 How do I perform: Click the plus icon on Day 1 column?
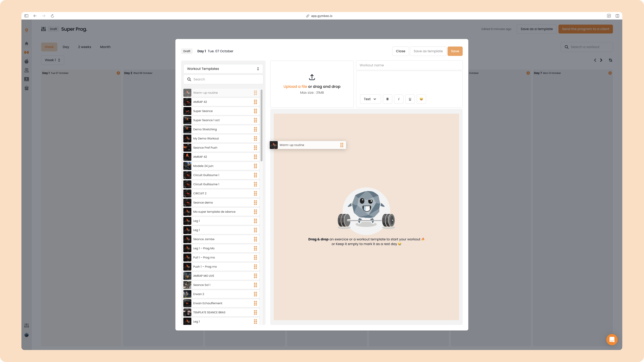pyautogui.click(x=118, y=73)
